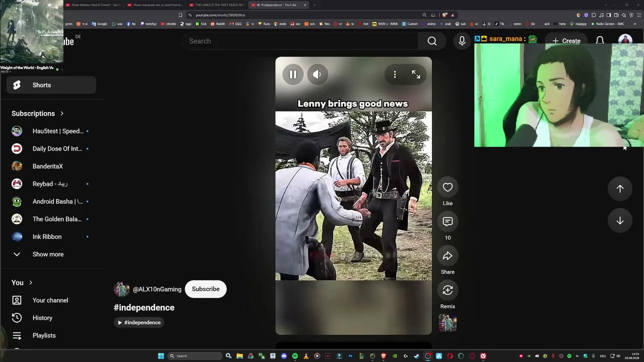Skip to the next Short

[x=620, y=221]
